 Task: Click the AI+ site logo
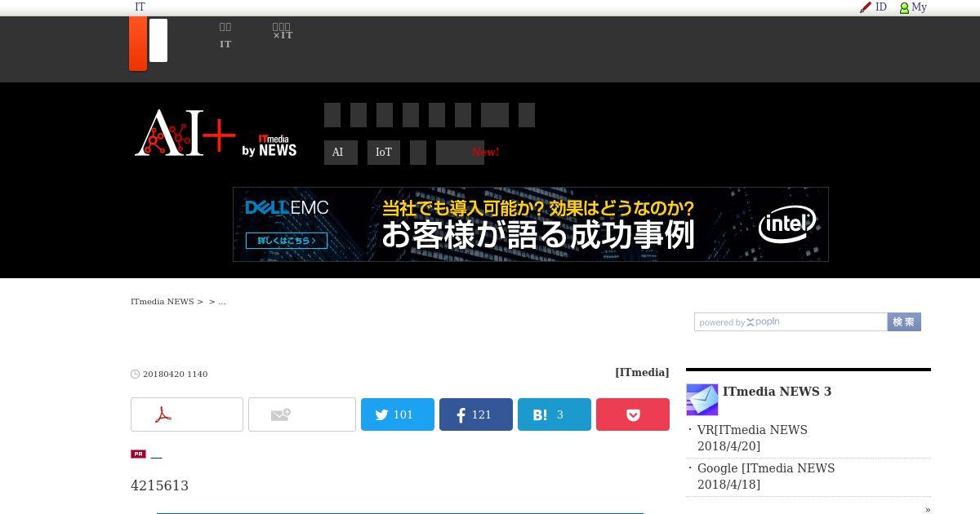(x=185, y=132)
